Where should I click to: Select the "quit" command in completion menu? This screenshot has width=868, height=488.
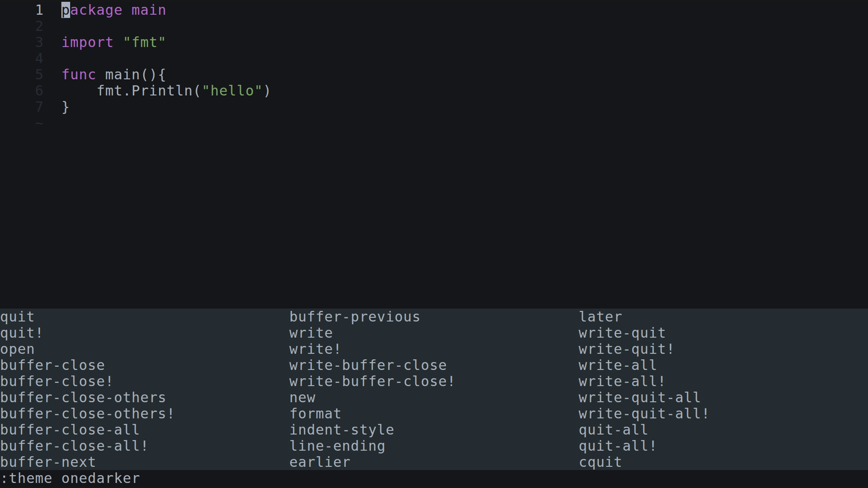click(x=17, y=317)
